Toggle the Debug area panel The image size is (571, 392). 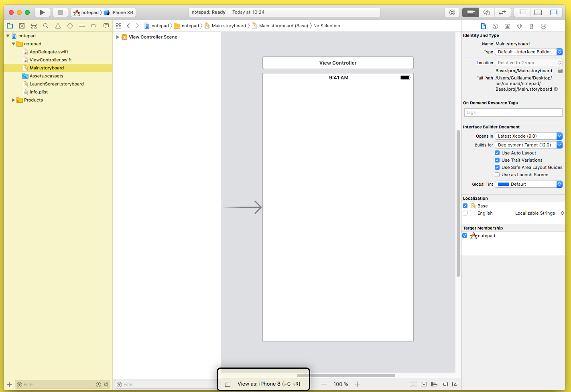pyautogui.click(x=538, y=12)
